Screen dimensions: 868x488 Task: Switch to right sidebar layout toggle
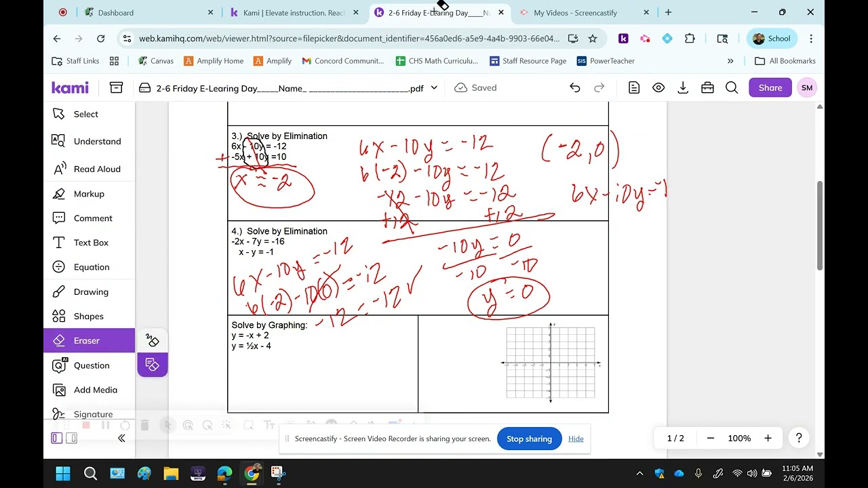pyautogui.click(x=71, y=439)
